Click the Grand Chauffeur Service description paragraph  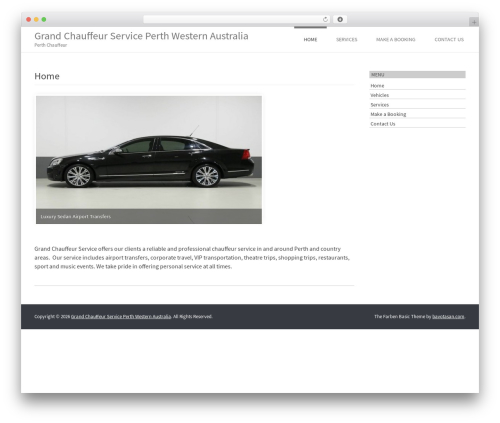point(192,258)
